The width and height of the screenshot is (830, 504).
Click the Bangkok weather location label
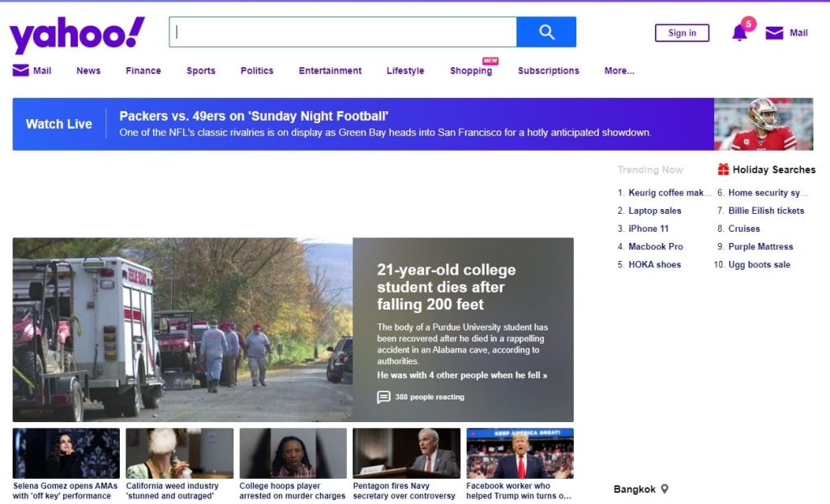634,489
